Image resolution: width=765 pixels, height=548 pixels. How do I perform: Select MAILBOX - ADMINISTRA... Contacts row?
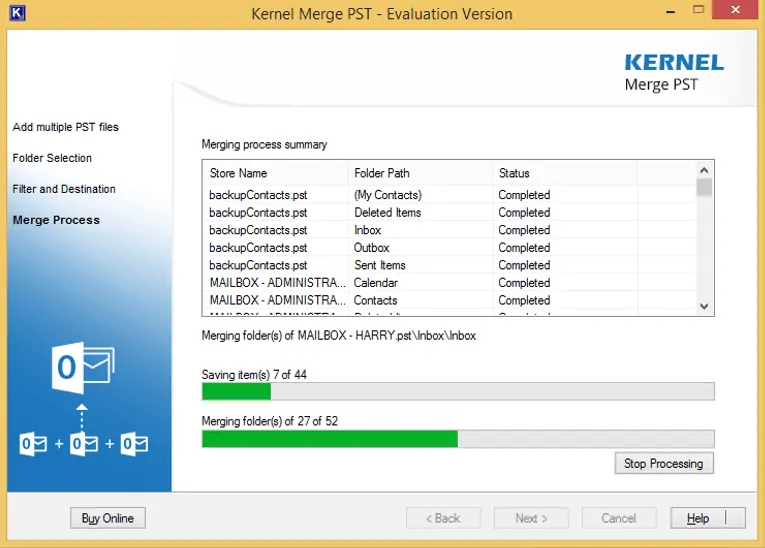449,300
